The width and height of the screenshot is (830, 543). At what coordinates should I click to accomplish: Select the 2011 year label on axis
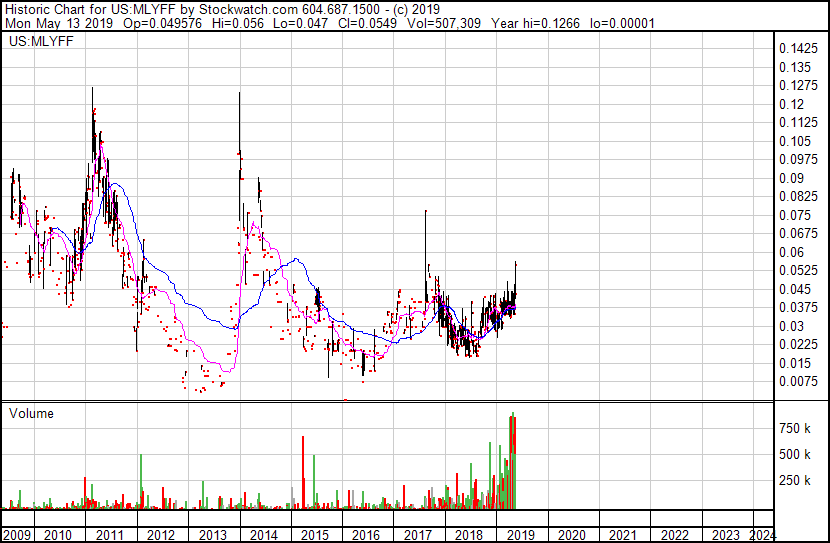110,535
